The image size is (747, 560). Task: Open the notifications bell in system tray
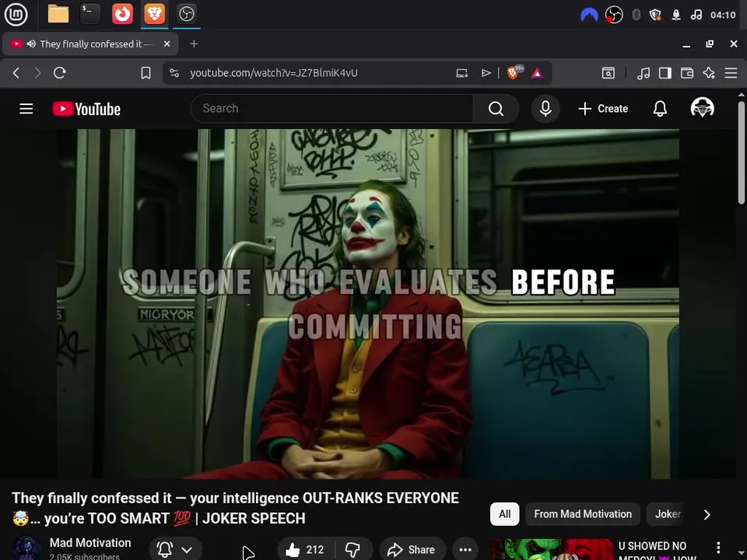click(676, 15)
